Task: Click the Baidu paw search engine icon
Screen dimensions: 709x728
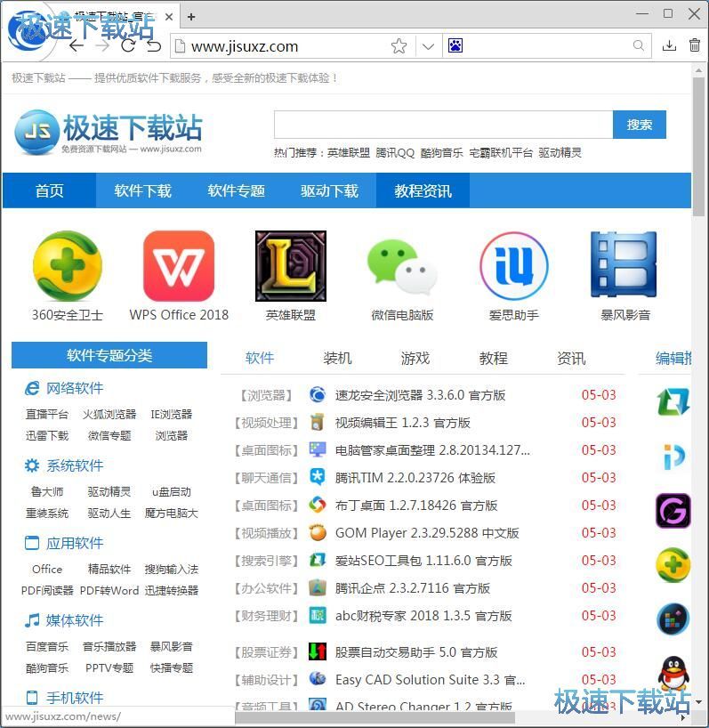Action: 455,45
